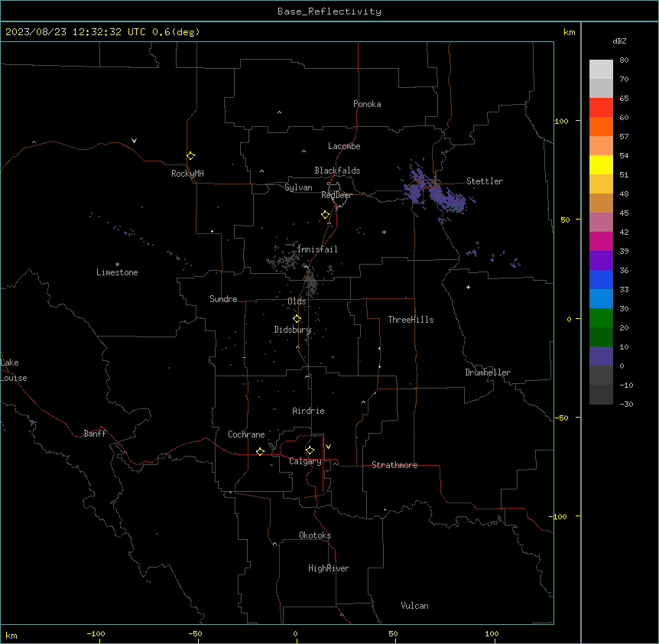Select the royal blue 33-36 dBZ legend swatch
This screenshot has height=644, width=659.
pos(601,279)
